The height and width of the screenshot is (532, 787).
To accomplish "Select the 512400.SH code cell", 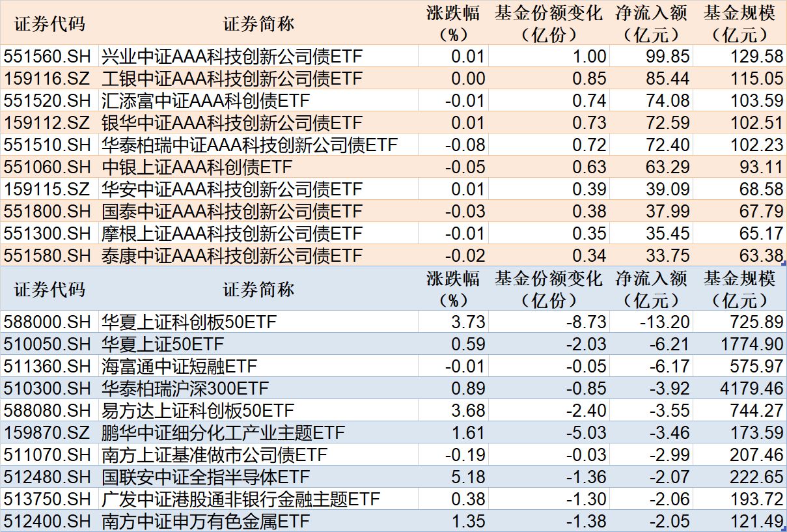I will coord(49,522).
